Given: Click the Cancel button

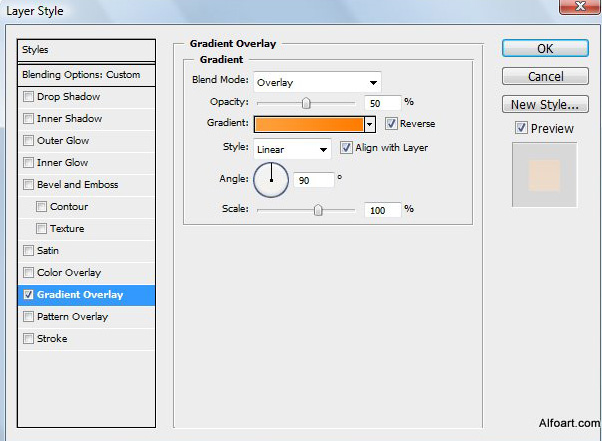Looking at the screenshot, I should pos(544,76).
